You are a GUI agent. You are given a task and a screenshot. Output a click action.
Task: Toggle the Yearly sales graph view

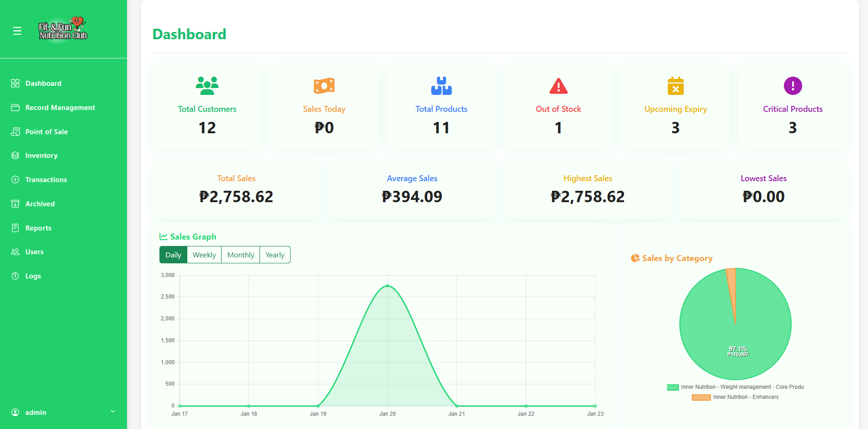pos(275,255)
